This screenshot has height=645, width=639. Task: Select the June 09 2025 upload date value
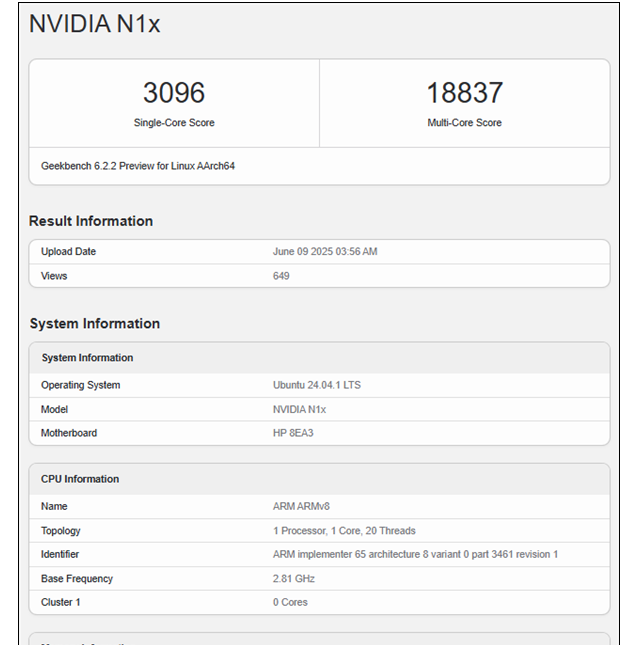point(325,252)
